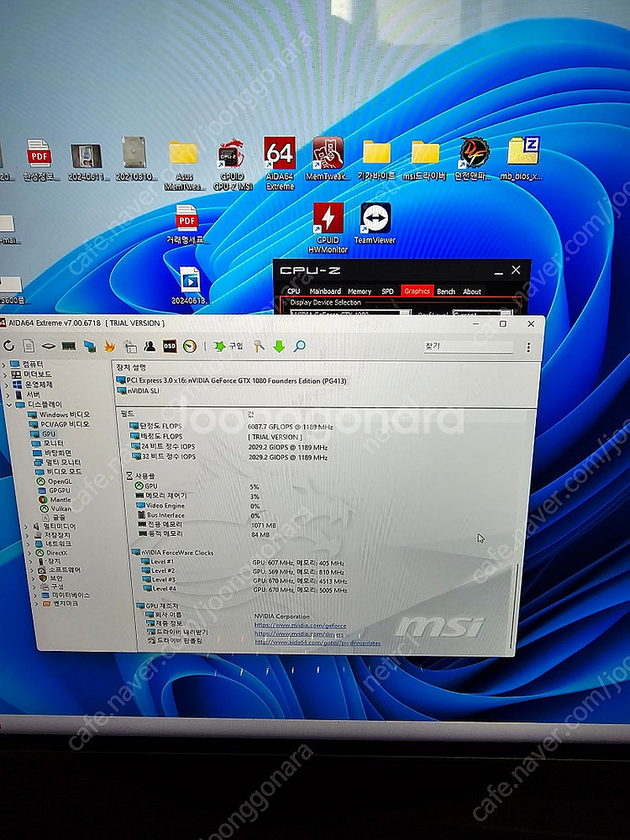The width and height of the screenshot is (630, 840).
Task: Open the 거래명세표 PDF file
Action: tap(187, 225)
